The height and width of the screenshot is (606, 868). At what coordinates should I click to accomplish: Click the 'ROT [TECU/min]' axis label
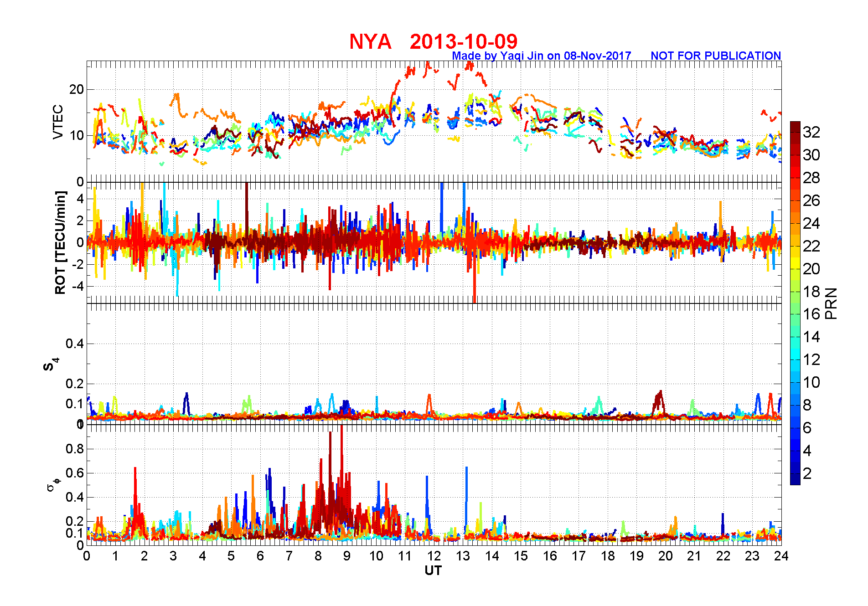tap(60, 243)
